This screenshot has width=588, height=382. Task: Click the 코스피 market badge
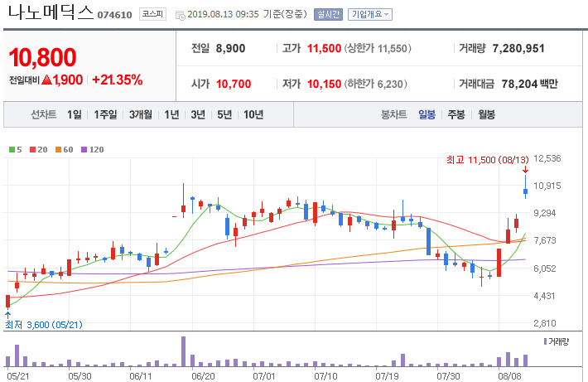click(x=152, y=14)
